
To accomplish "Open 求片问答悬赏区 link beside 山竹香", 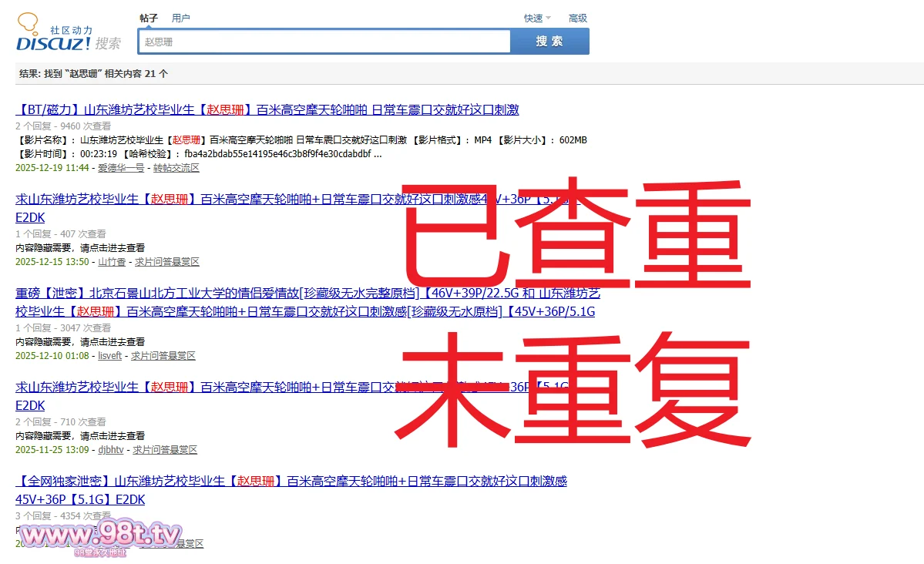I will pyautogui.click(x=167, y=262).
